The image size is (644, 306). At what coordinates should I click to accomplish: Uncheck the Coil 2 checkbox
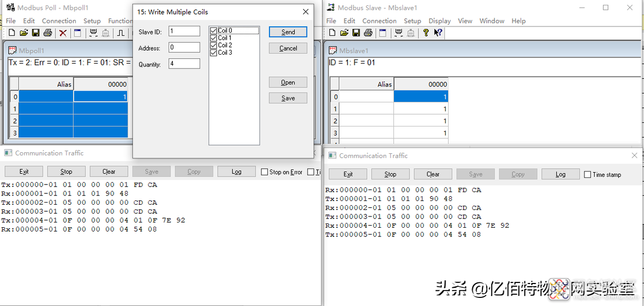[214, 45]
